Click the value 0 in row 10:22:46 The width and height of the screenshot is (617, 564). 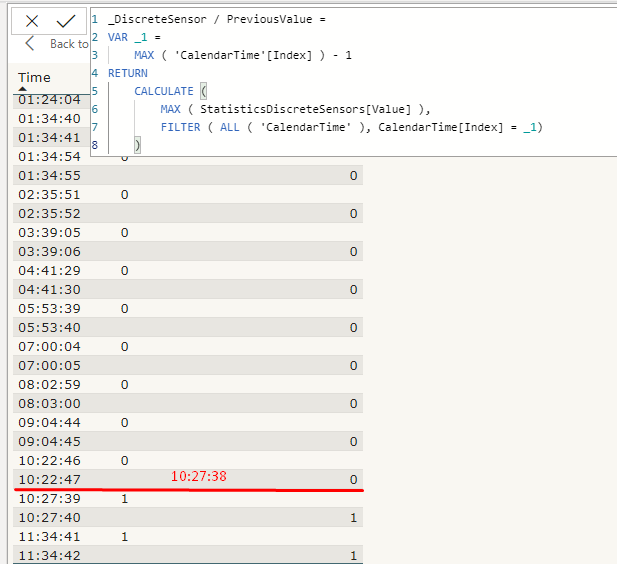pos(124,460)
